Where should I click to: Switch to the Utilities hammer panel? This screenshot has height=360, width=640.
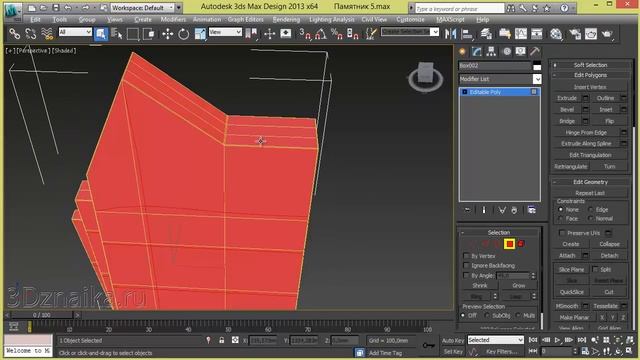click(x=535, y=51)
